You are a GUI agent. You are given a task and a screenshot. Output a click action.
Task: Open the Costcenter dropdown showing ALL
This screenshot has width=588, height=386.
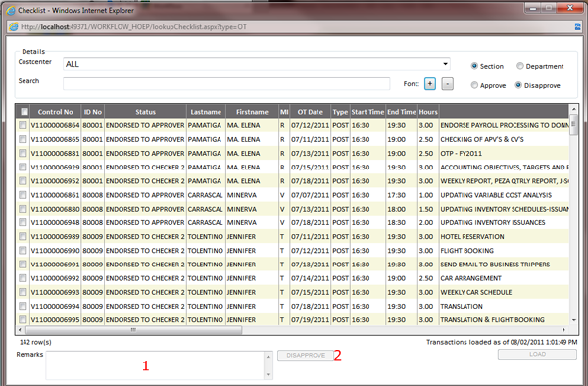[257, 64]
